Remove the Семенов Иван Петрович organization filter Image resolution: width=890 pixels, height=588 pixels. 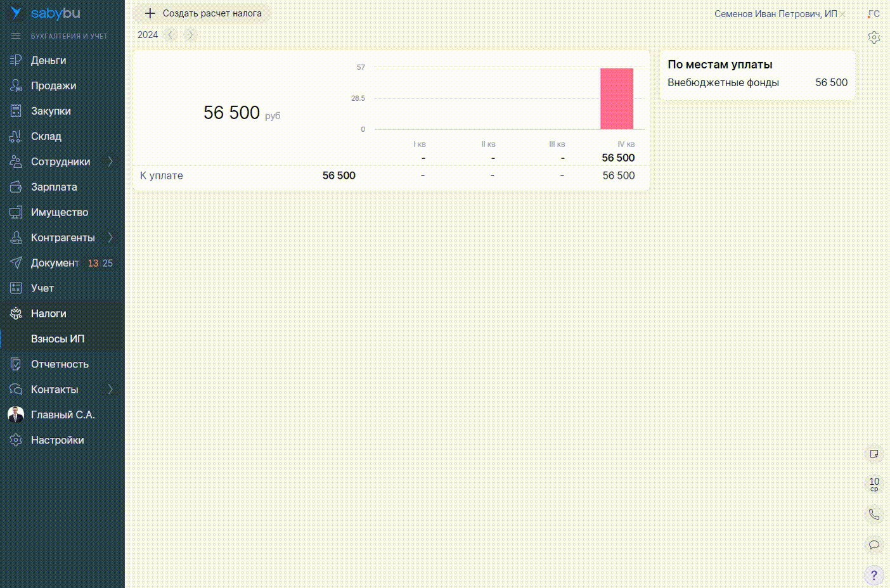pyautogui.click(x=842, y=15)
